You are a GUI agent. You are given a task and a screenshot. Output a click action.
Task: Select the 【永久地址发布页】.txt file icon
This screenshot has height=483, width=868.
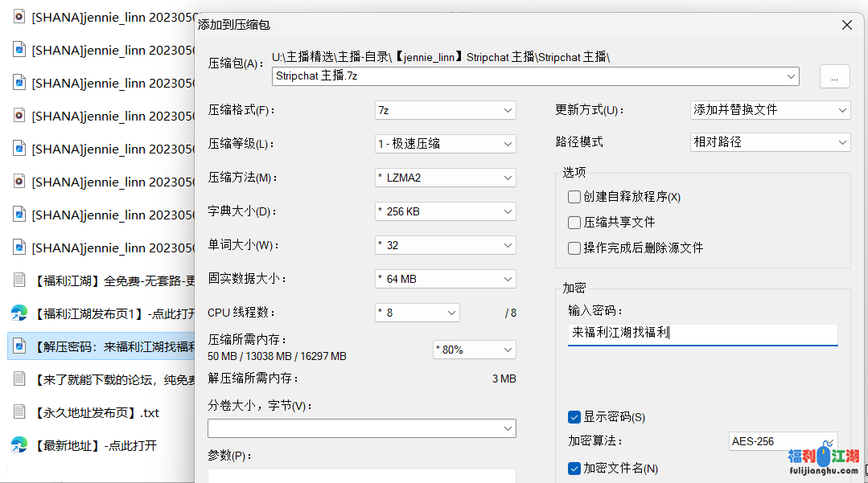(19, 411)
